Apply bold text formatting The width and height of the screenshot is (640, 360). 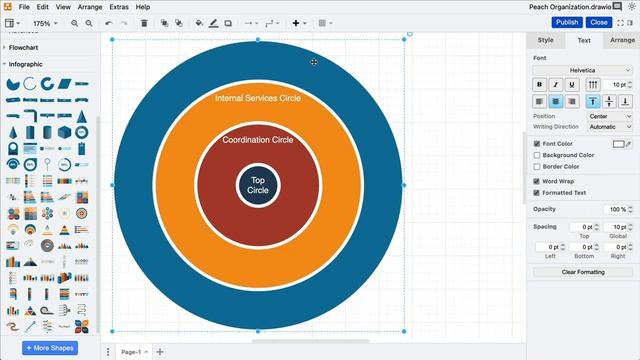click(540, 84)
